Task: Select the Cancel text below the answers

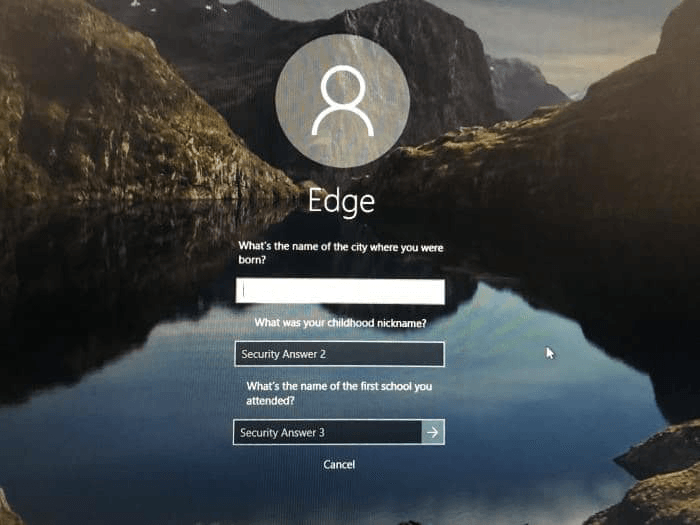Action: [x=339, y=465]
